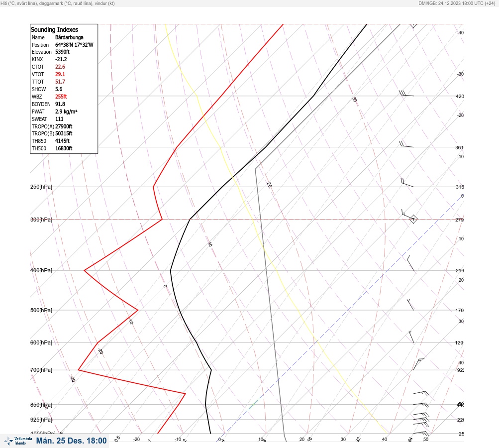
Task: Click the dew point peak at 500 hPa
Action: coord(137,310)
